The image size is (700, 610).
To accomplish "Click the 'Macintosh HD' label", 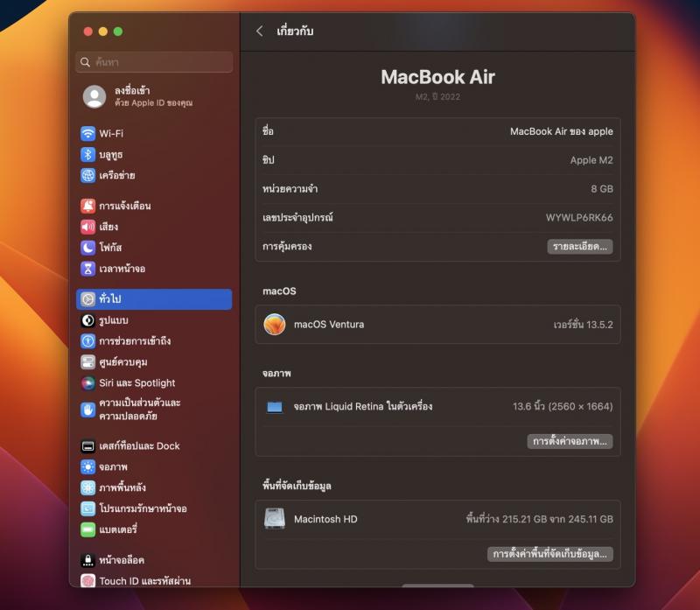I will pos(325,519).
